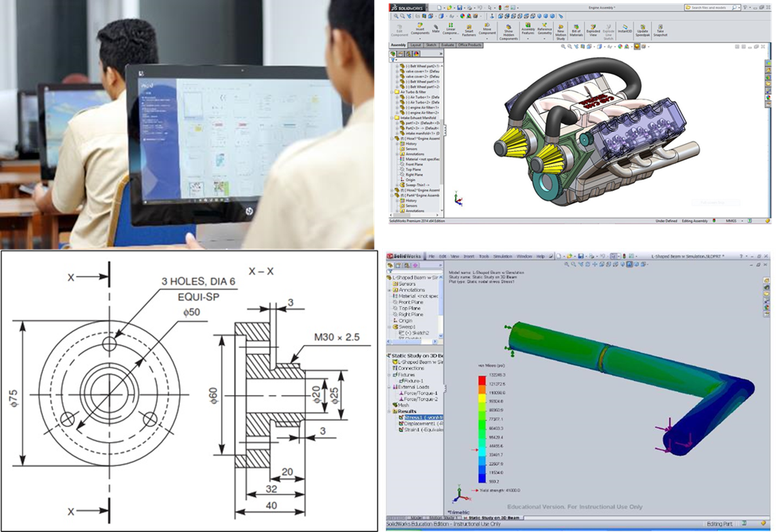Click the Instant3D toggle button

[623, 27]
